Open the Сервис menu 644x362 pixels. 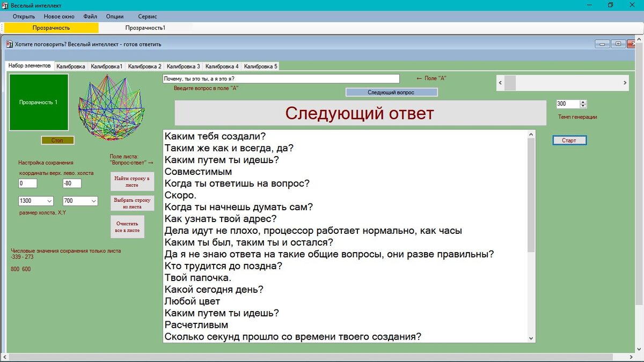click(147, 16)
